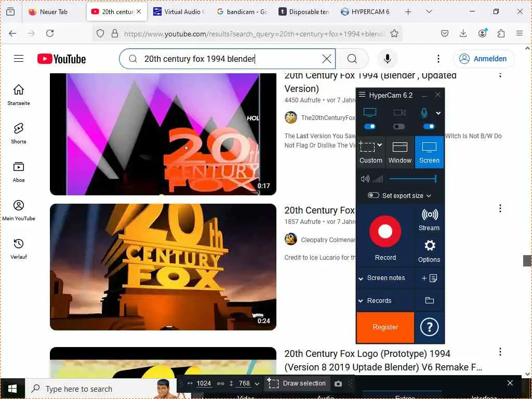The width and height of the screenshot is (532, 399).
Task: Enable Set export size switch
Action: [373, 195]
